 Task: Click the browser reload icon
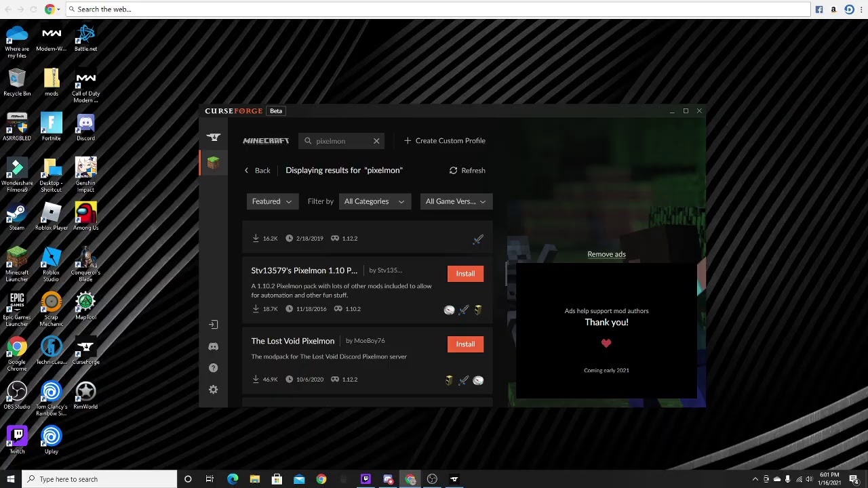coord(34,9)
